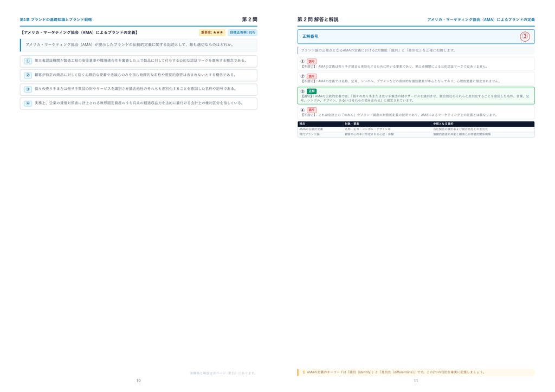Click explanation ② text mentioning 心理的愛着

[401, 81]
